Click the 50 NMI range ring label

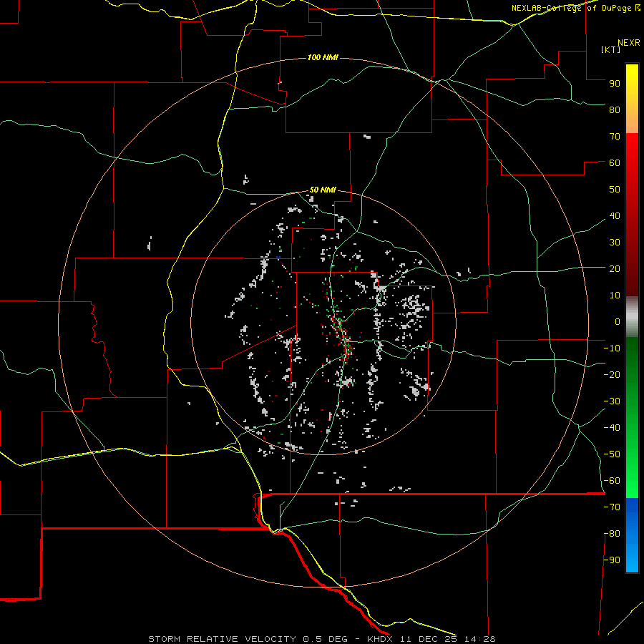(323, 190)
